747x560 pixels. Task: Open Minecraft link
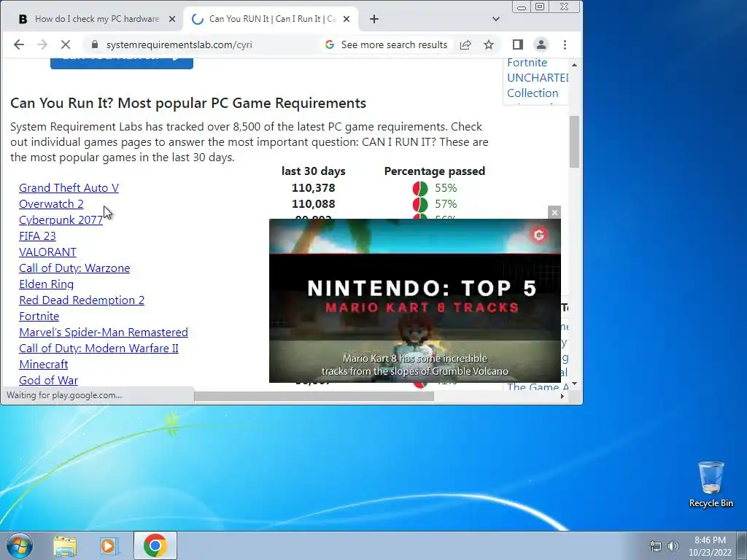(43, 365)
